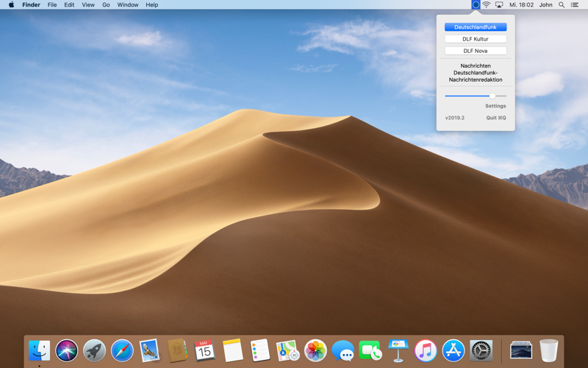Screen dimensions: 588x368
Task: Open System Preferences gear in dock
Action: point(481,351)
